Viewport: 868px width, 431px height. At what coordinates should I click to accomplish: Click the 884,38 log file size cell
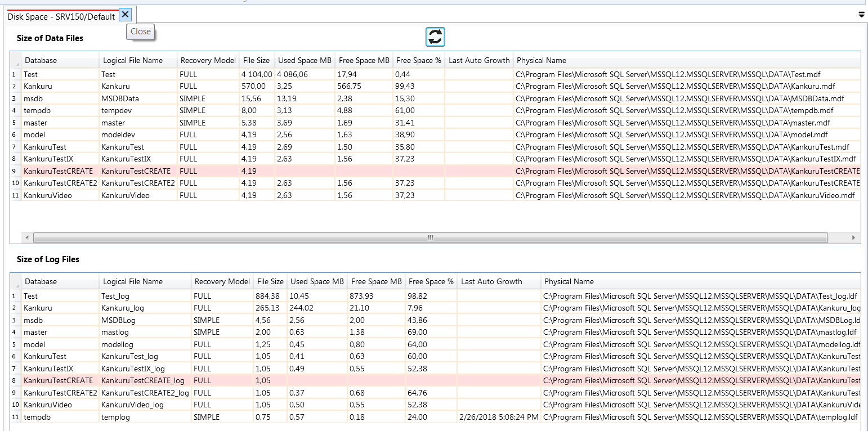[x=270, y=296]
